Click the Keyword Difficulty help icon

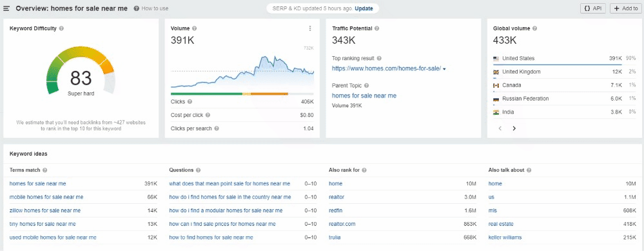pyautogui.click(x=61, y=29)
